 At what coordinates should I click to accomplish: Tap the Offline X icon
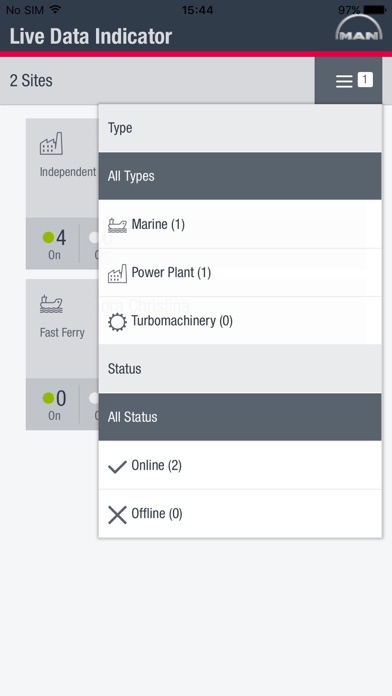coord(117,515)
